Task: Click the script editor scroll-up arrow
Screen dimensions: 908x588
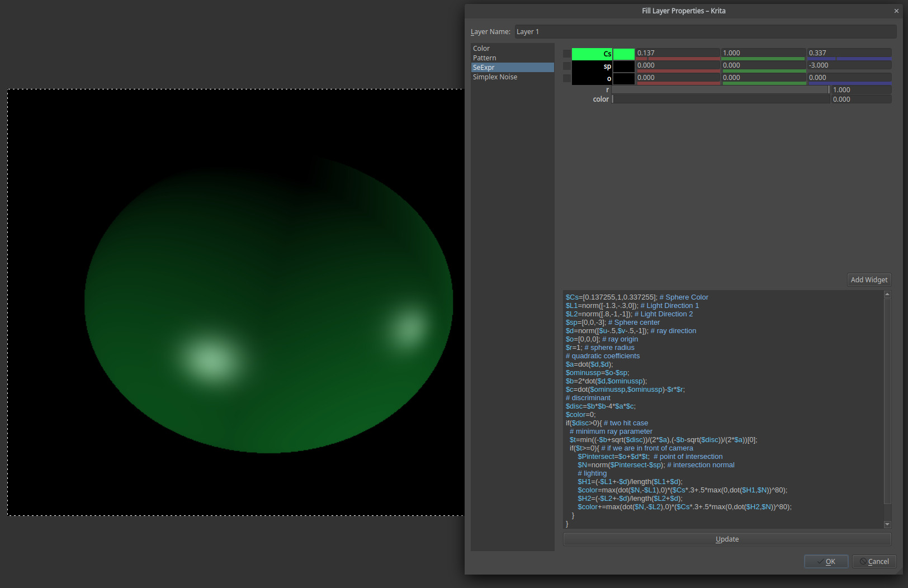Action: pos(887,295)
